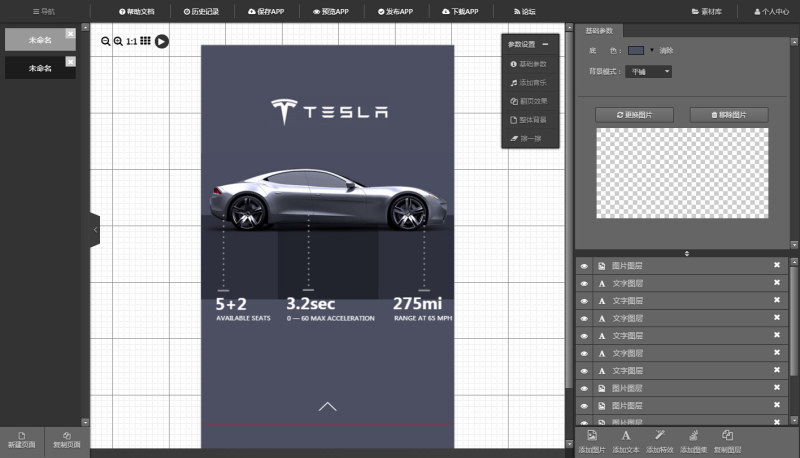
Task: Minimize the 参数设置 floating panel
Action: (x=545, y=44)
